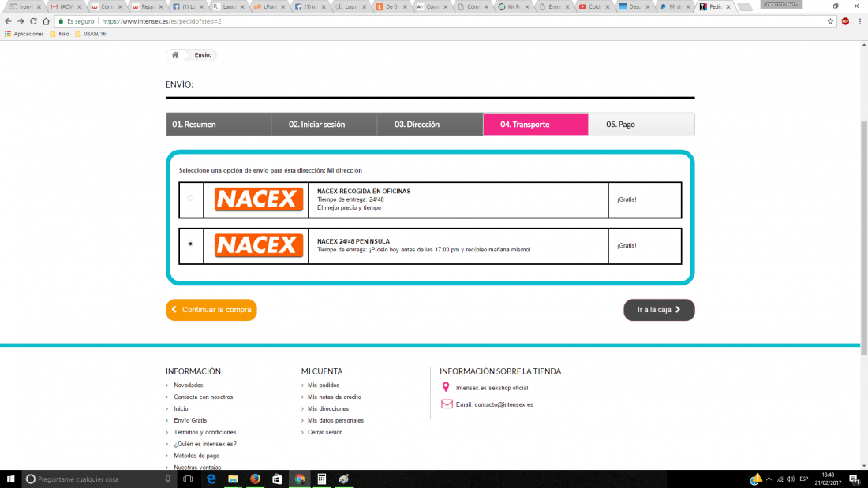Click the email envelope icon in footer
The width and height of the screenshot is (868, 488).
pos(447,404)
